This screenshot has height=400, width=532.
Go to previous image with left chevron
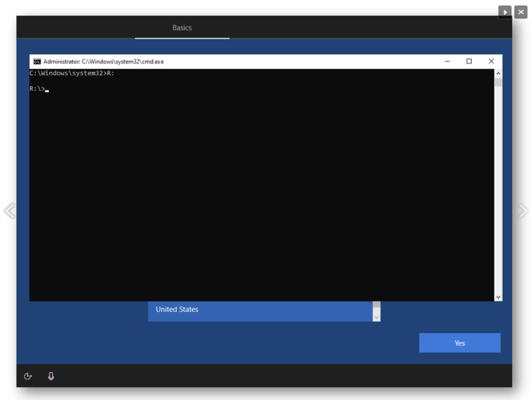coord(9,211)
